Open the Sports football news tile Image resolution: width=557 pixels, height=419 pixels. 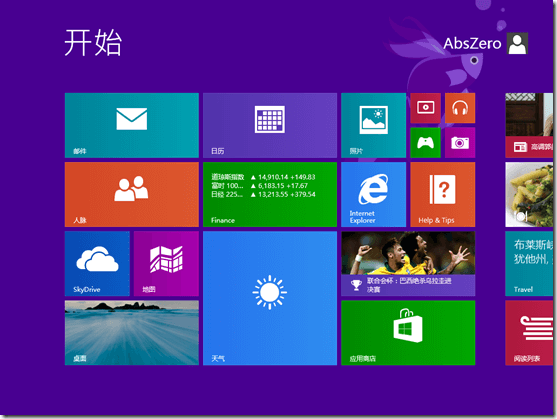pyautogui.click(x=408, y=263)
